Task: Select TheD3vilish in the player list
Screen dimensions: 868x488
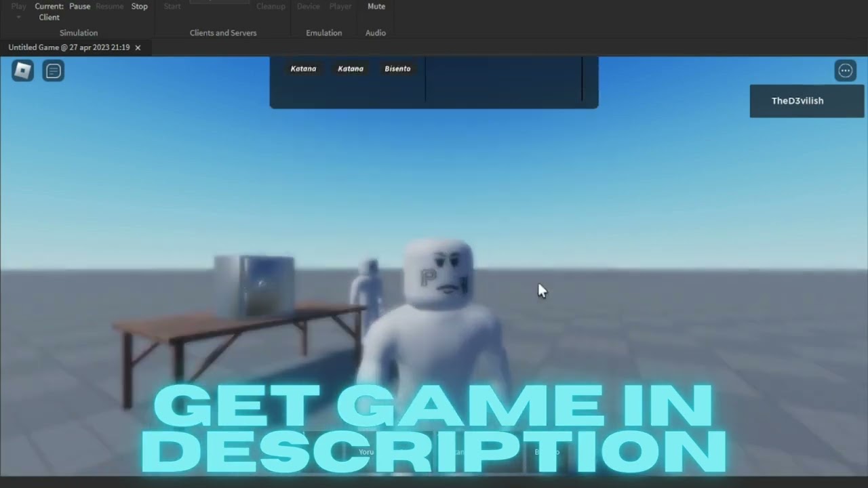Action: (806, 101)
